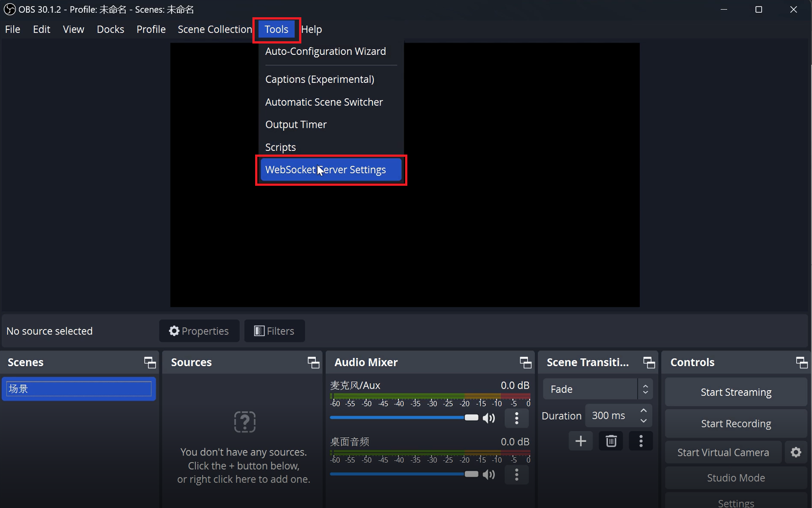Float the Controls dock panel

802,363
